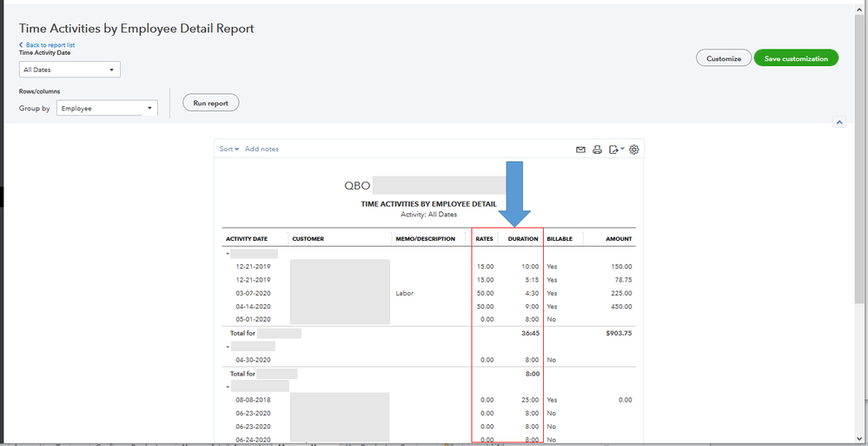Open report settings gear icon
Screen dimensions: 868x446
pos(634,150)
